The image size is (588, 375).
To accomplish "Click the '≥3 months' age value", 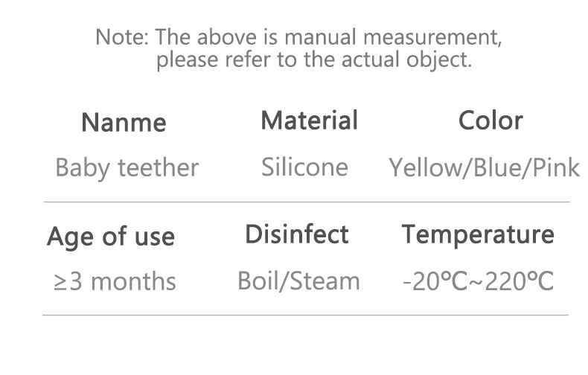I will click(115, 282).
